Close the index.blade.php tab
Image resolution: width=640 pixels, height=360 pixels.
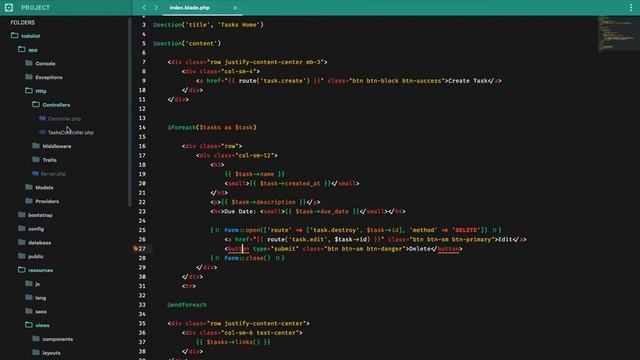(x=235, y=7)
